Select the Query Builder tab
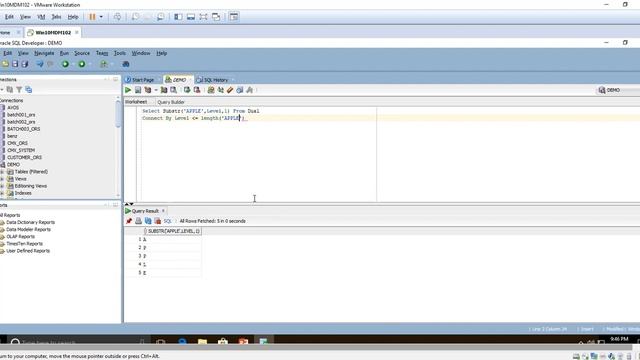The height and width of the screenshot is (360, 640). 171,102
